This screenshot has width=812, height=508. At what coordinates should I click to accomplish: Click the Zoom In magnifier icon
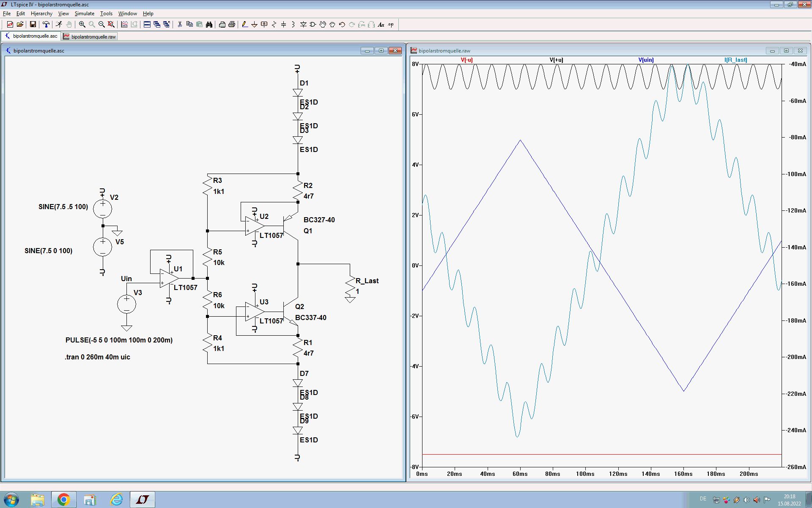82,25
